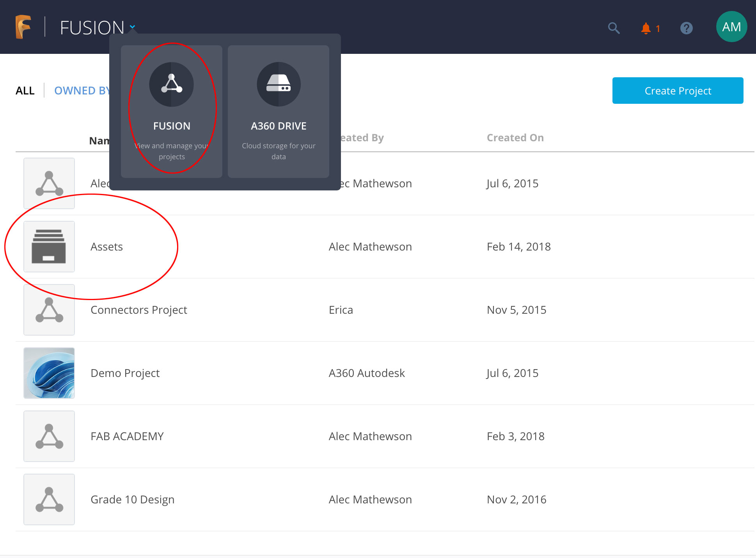This screenshot has height=558, width=756.
Task: Click the Grade 10 Design project icon
Action: 49,499
